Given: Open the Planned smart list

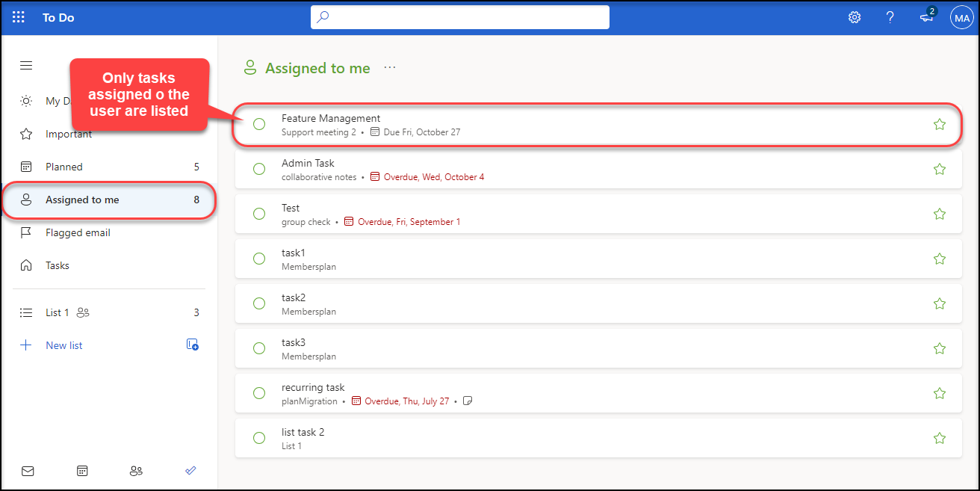Looking at the screenshot, I should [x=63, y=166].
